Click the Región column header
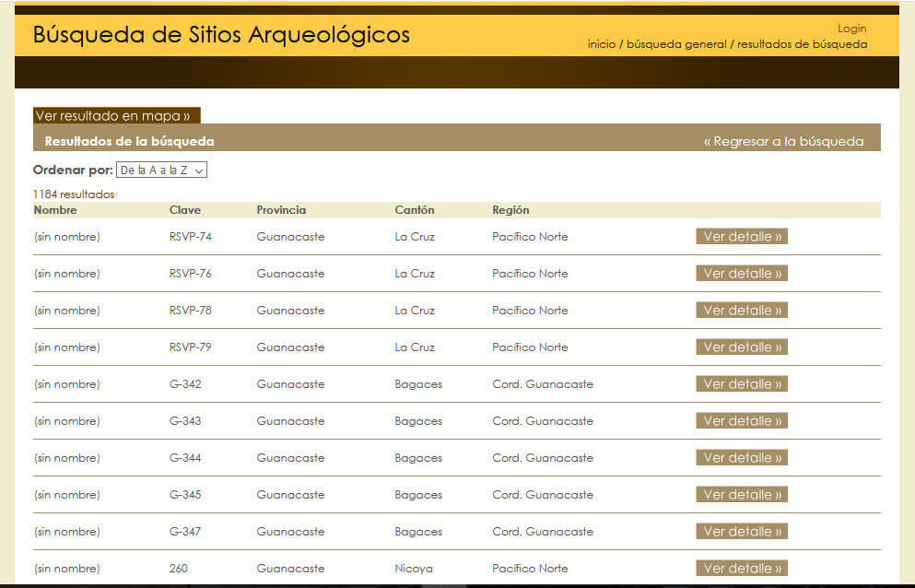 pyautogui.click(x=510, y=210)
